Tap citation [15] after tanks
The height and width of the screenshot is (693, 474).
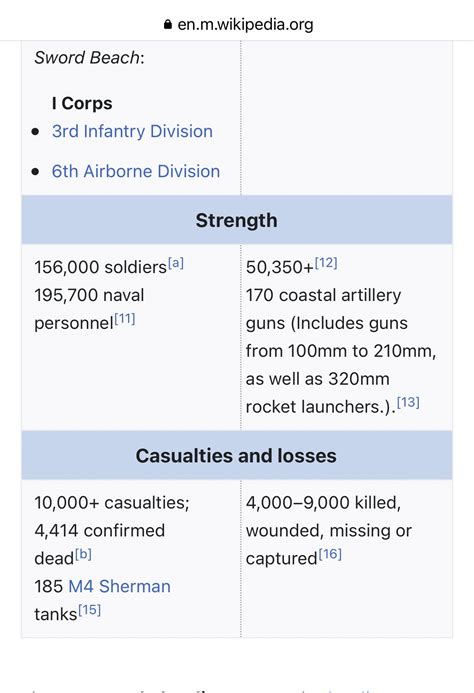pos(90,610)
